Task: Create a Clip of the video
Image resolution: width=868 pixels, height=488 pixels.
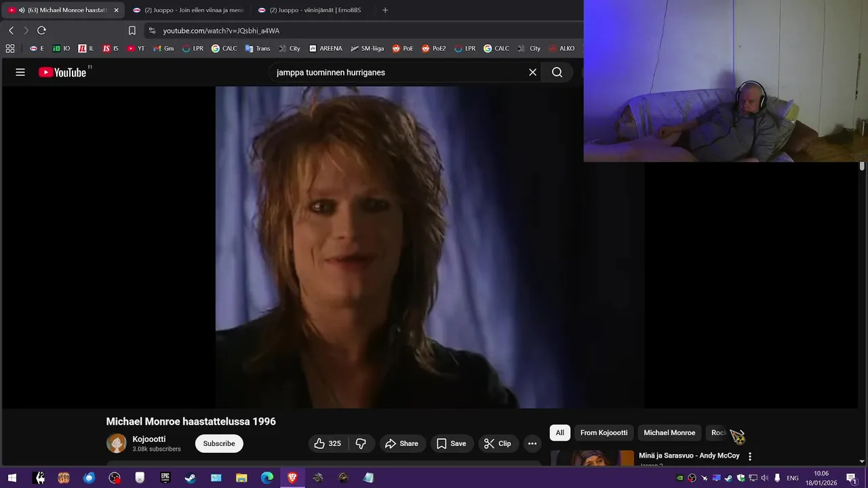Action: tap(498, 443)
